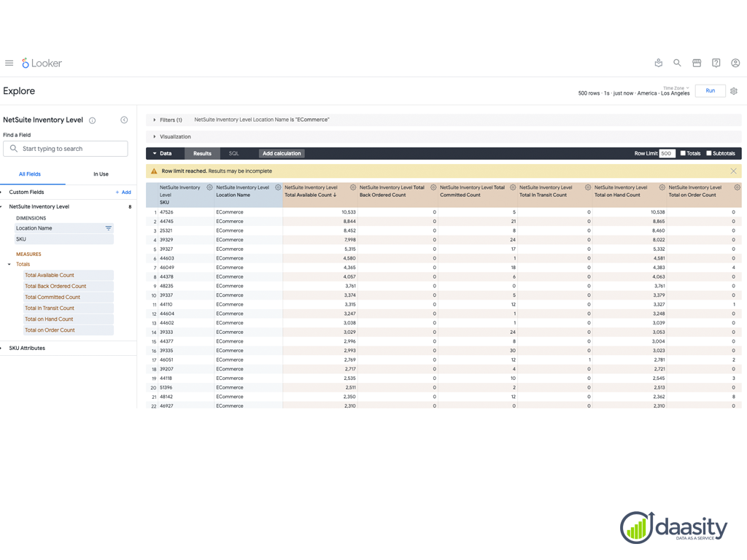Open gear for Total In Transit Count column
This screenshot has width=747, height=560.
click(x=588, y=187)
